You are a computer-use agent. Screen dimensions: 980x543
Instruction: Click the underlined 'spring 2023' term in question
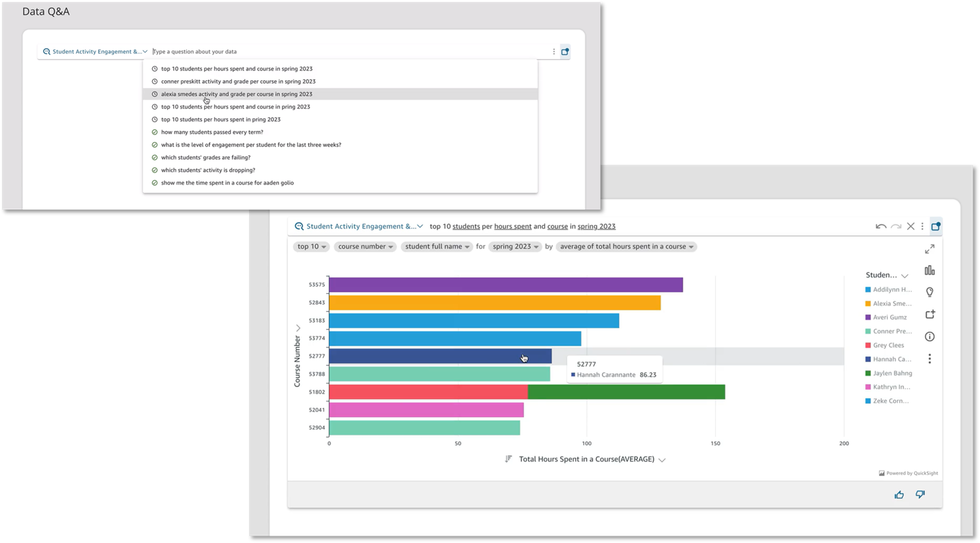pos(596,226)
